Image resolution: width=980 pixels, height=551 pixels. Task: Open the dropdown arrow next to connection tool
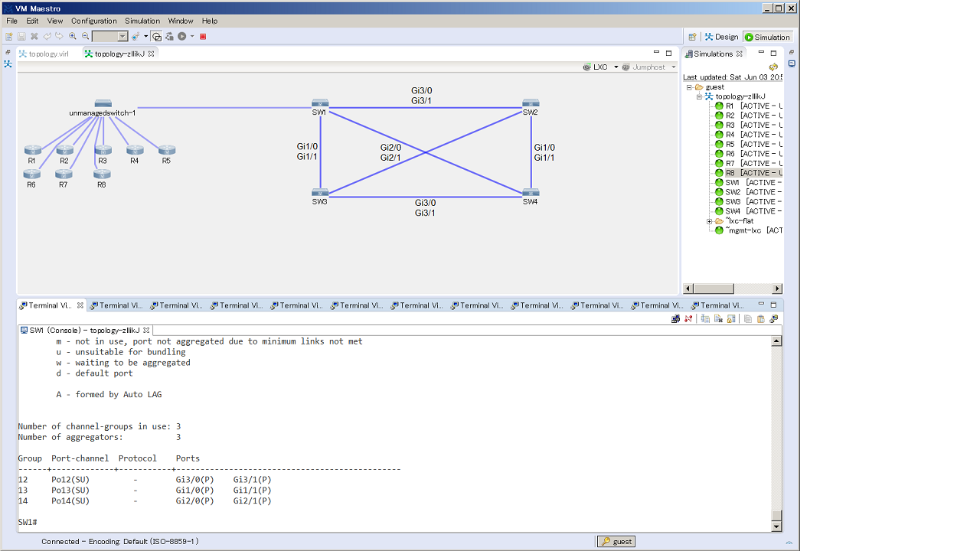click(x=145, y=36)
